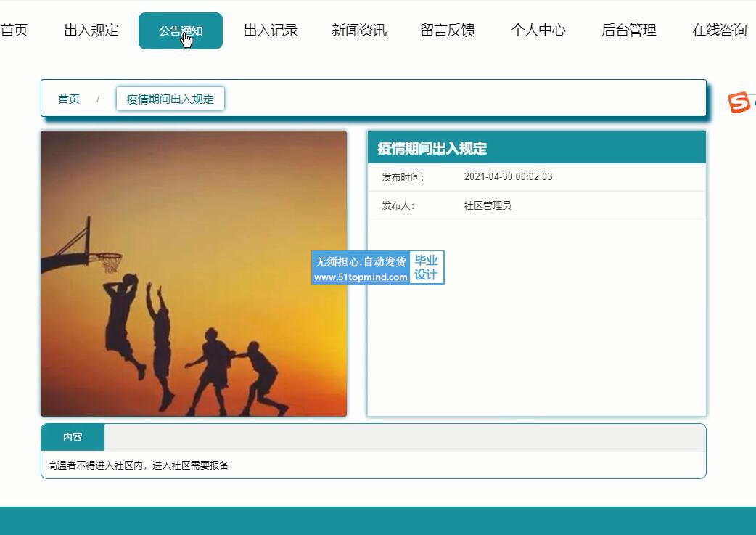Screen dimensions: 756x535
Task: Click the 发布时间: label
Action: click(403, 177)
